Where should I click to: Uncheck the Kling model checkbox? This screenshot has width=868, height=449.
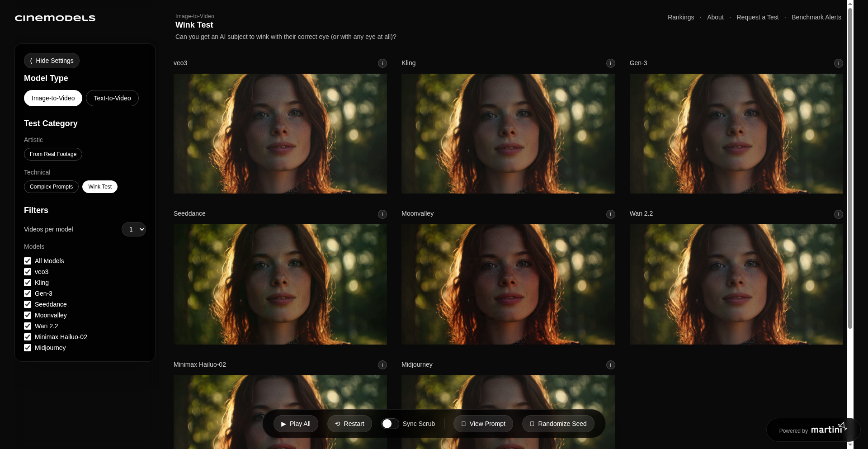(28, 283)
